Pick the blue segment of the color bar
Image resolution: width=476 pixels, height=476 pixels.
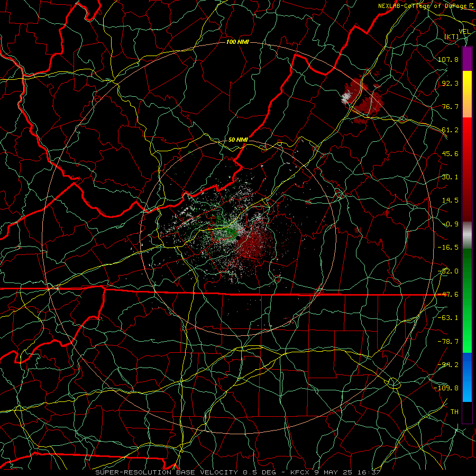(x=467, y=377)
